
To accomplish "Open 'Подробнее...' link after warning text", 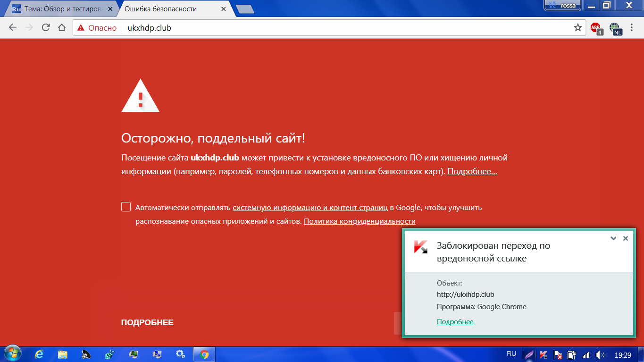I will pos(472,171).
